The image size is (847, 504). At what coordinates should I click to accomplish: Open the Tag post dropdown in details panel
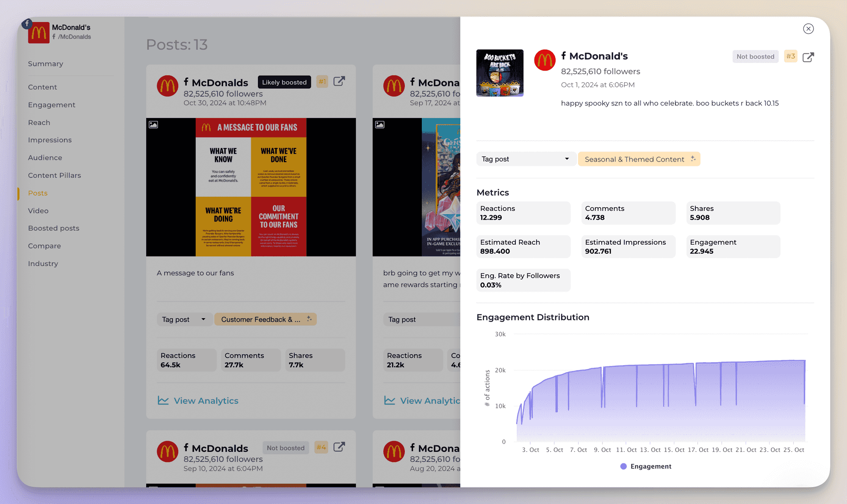point(526,159)
